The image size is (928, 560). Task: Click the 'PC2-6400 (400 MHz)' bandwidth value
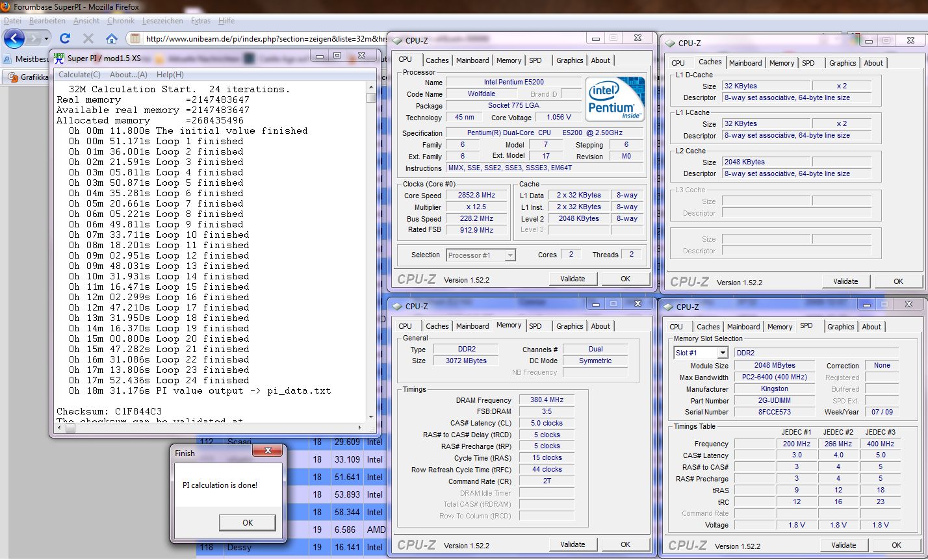point(775,377)
